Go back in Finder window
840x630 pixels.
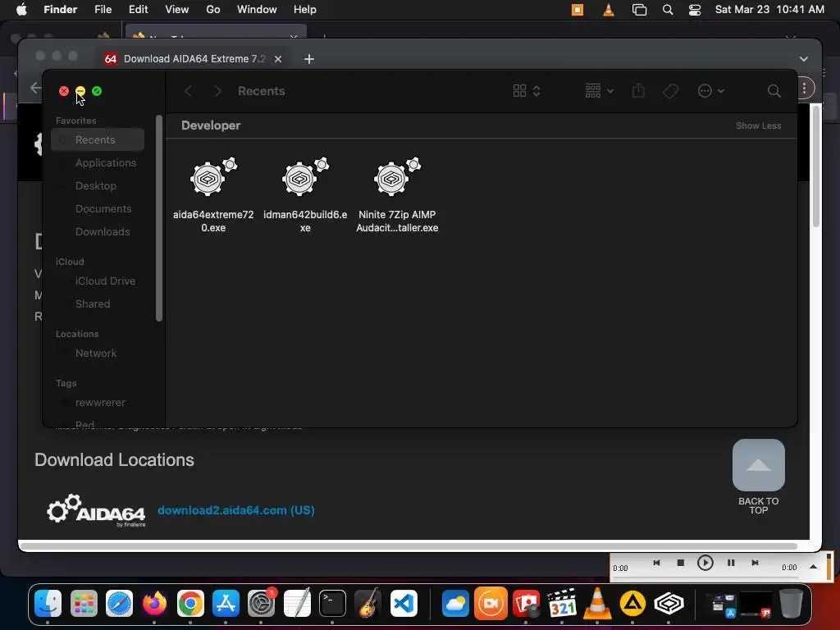click(x=188, y=91)
